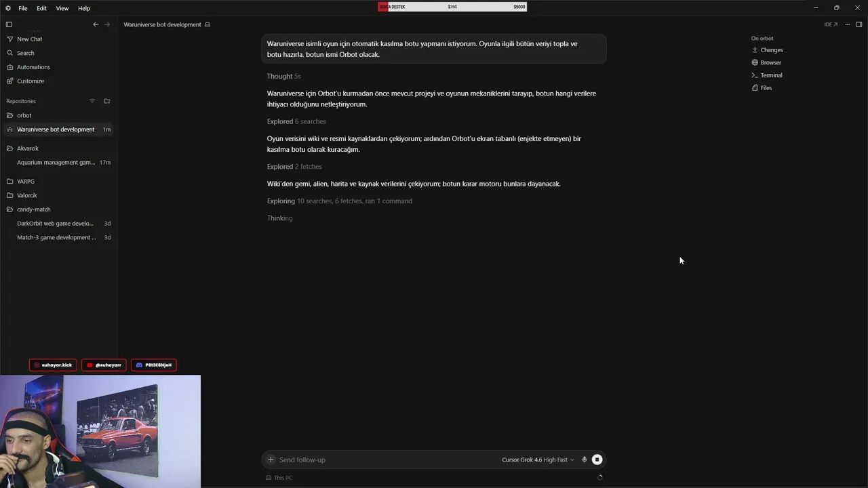Click the suhayar.kick badge on overlay
The image size is (868, 488).
coord(53,365)
